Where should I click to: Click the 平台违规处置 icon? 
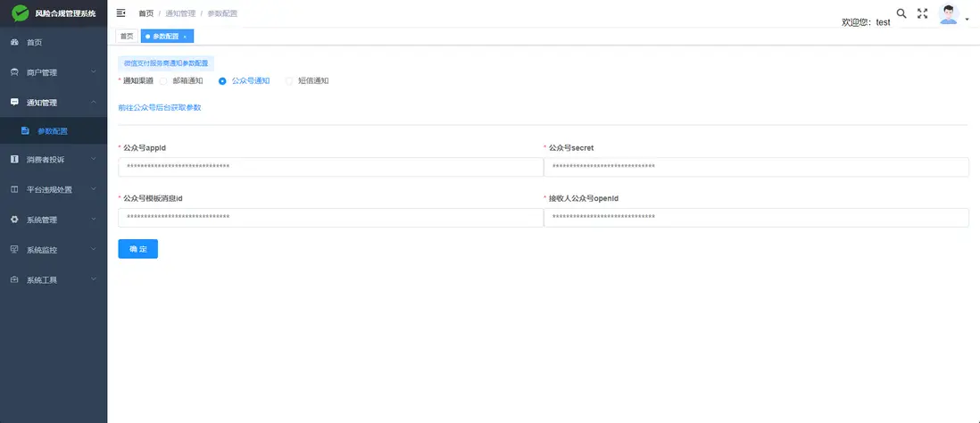pos(14,189)
